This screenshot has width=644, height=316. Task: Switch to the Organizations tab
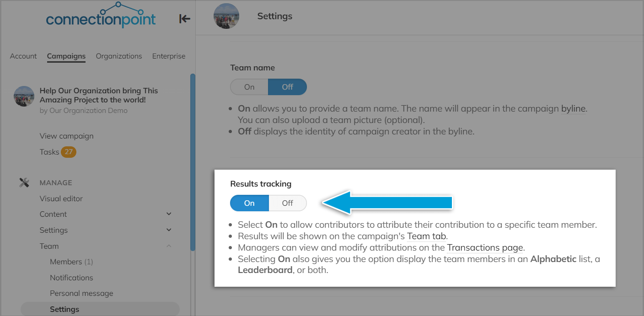tap(119, 56)
